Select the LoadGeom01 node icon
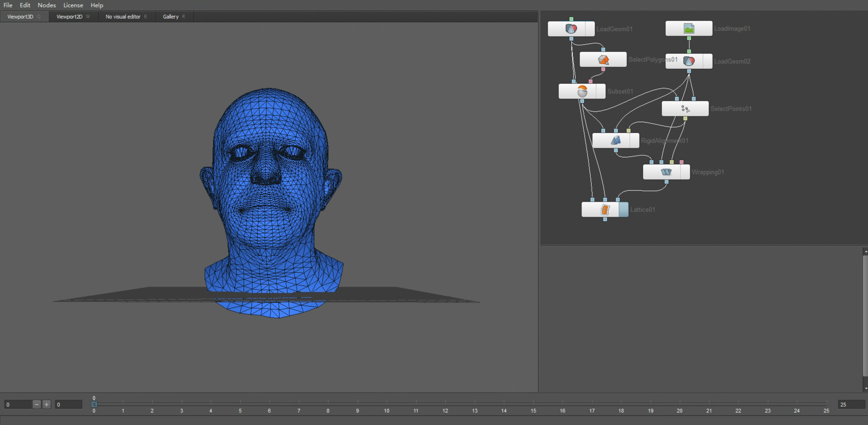 click(571, 29)
